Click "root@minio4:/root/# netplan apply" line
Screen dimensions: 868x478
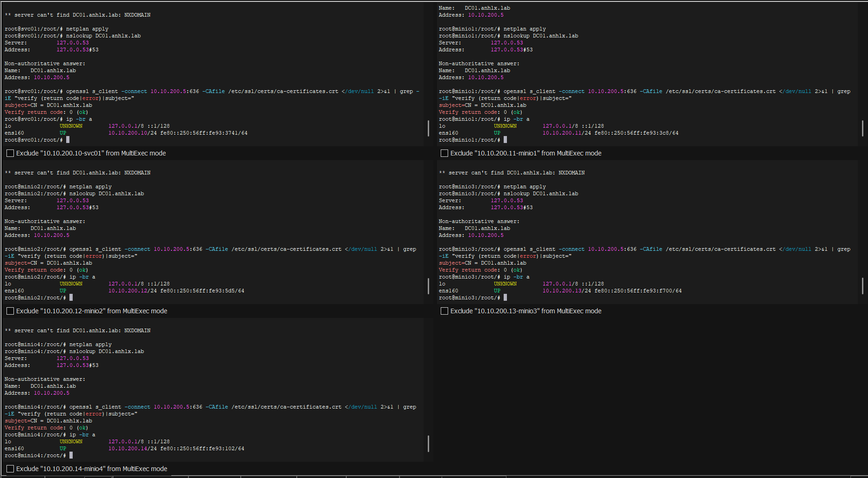tap(58, 345)
